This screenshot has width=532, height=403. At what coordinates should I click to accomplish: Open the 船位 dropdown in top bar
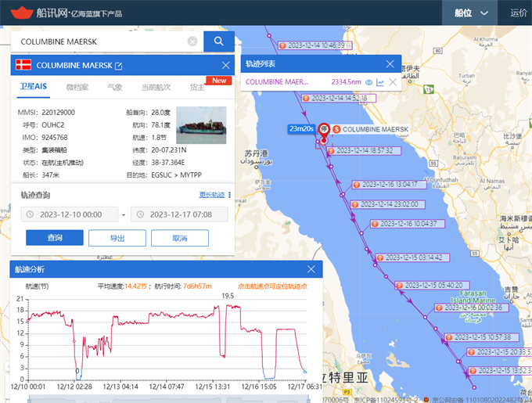pos(473,13)
